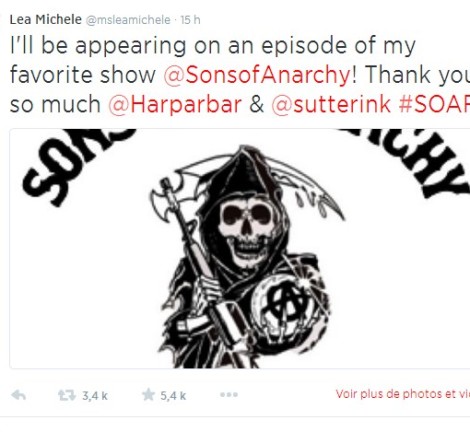Viewport: 470px width, 432px height.
Task: Open Lea Michele's profile via her name
Action: [46, 20]
